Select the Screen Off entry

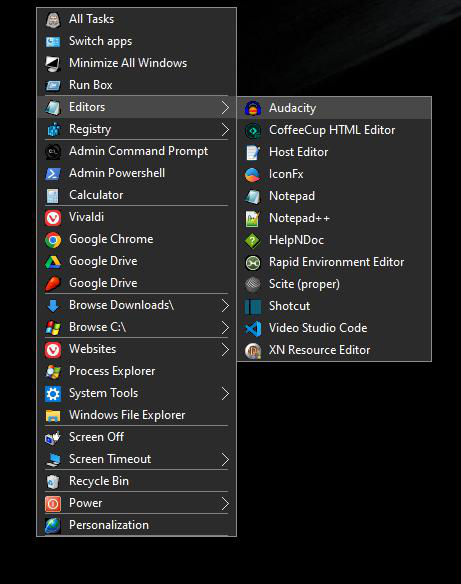136,437
